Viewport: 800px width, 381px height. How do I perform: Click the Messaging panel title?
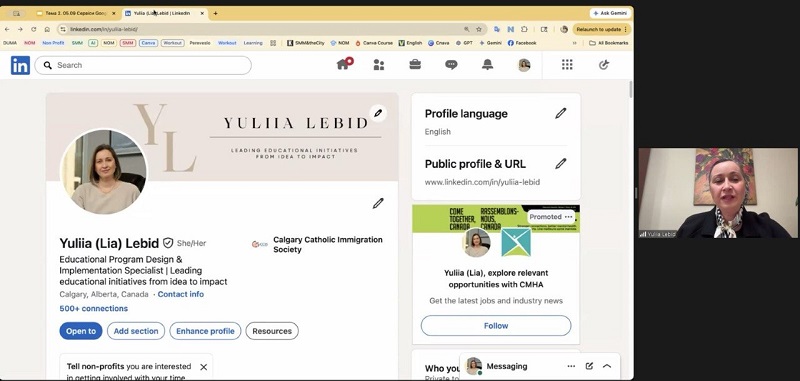tap(507, 366)
